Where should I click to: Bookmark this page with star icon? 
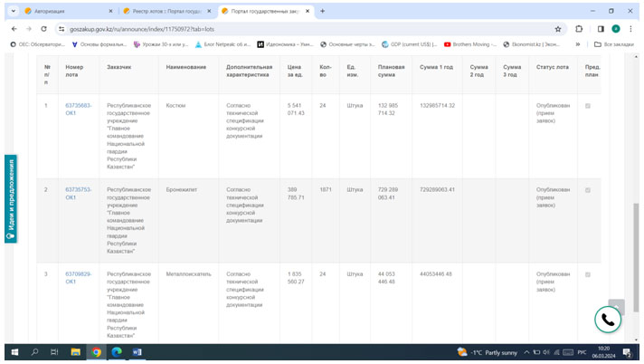pyautogui.click(x=557, y=29)
